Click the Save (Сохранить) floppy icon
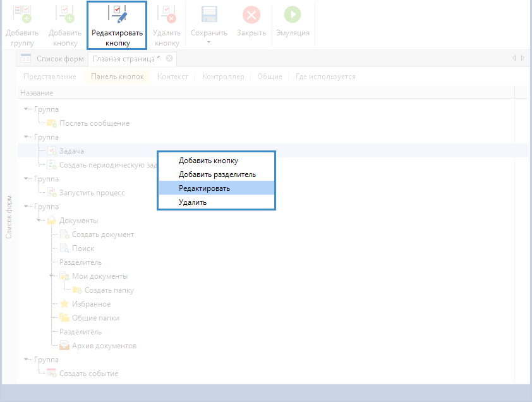The image size is (532, 402). pos(209,15)
